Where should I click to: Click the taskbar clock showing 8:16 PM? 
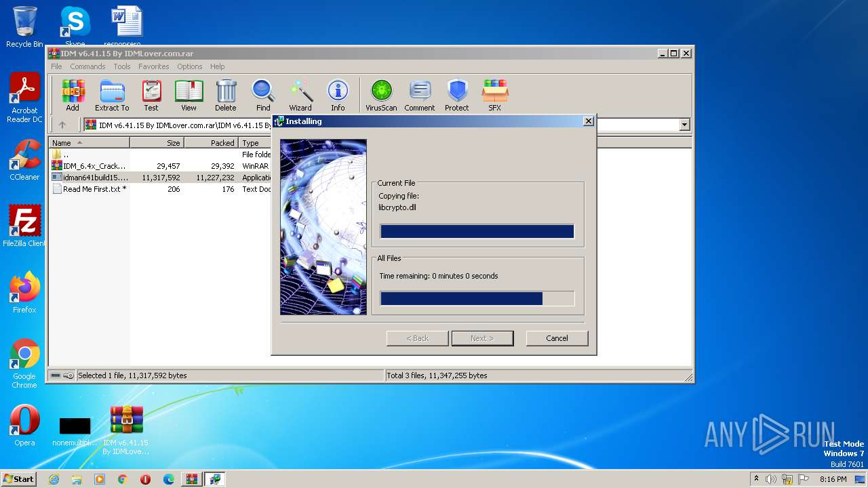[833, 479]
